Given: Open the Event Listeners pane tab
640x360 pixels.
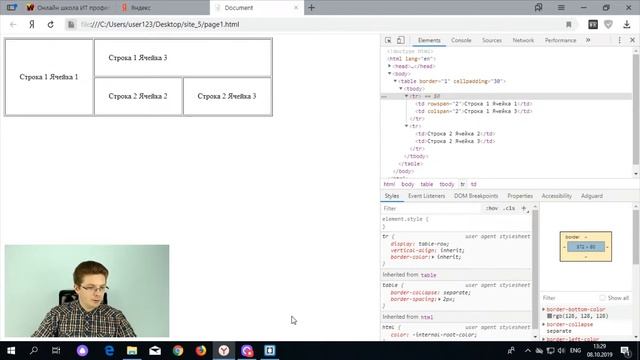Looking at the screenshot, I should [x=427, y=196].
